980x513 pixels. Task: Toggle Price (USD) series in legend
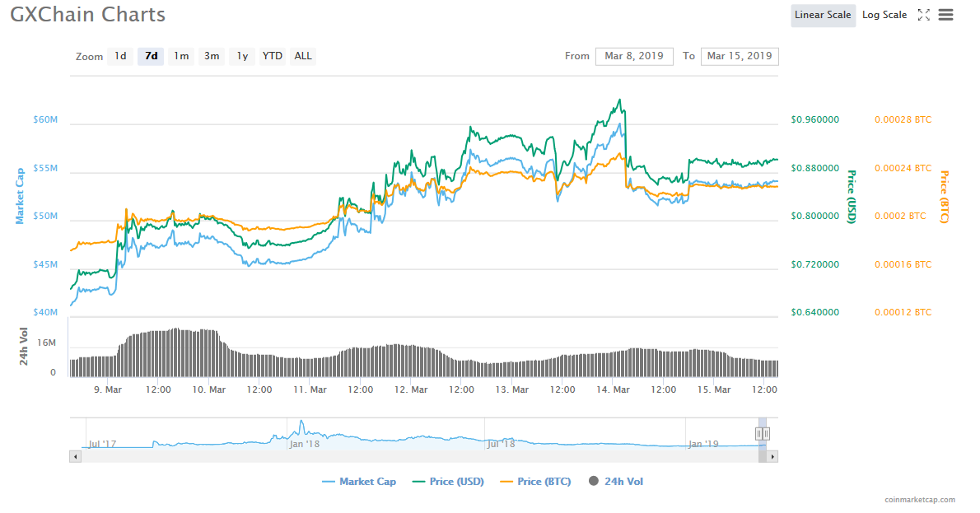449,482
